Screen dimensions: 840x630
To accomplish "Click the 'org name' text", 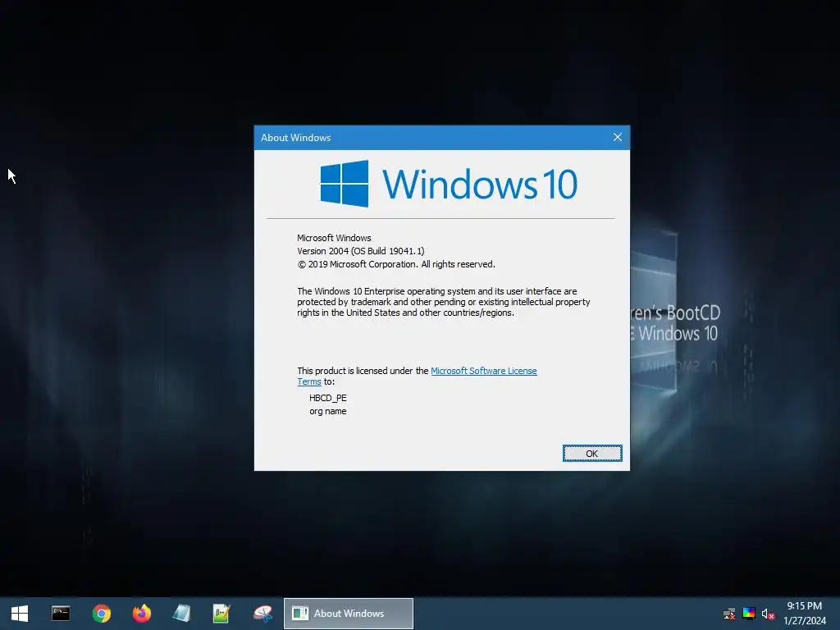I will tap(328, 412).
